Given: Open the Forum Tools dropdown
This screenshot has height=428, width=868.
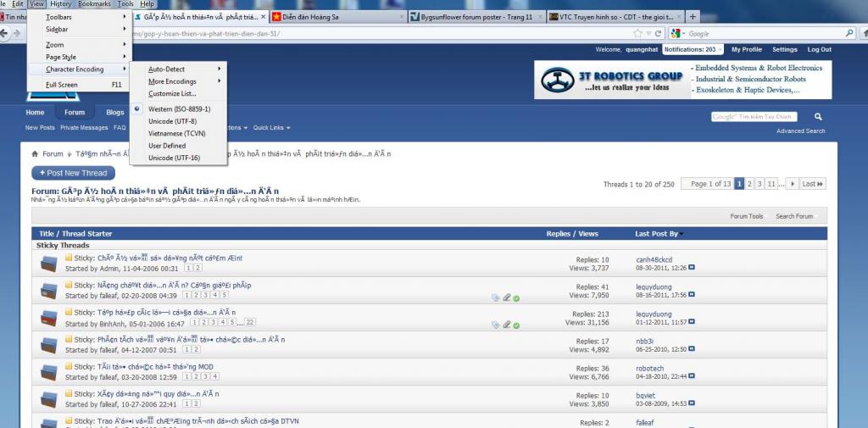Looking at the screenshot, I should (x=746, y=216).
